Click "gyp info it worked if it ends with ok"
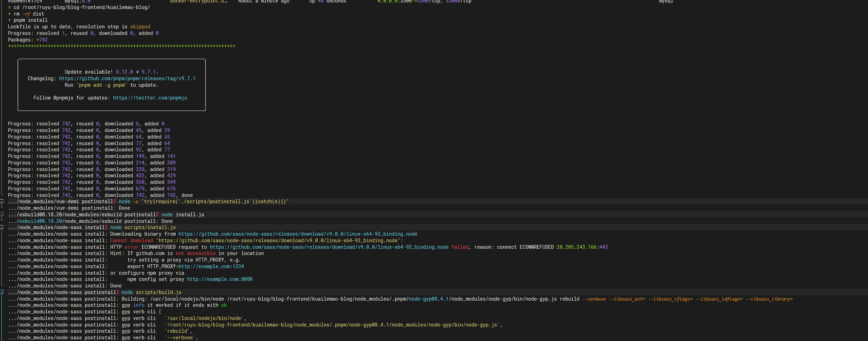 pos(174,305)
